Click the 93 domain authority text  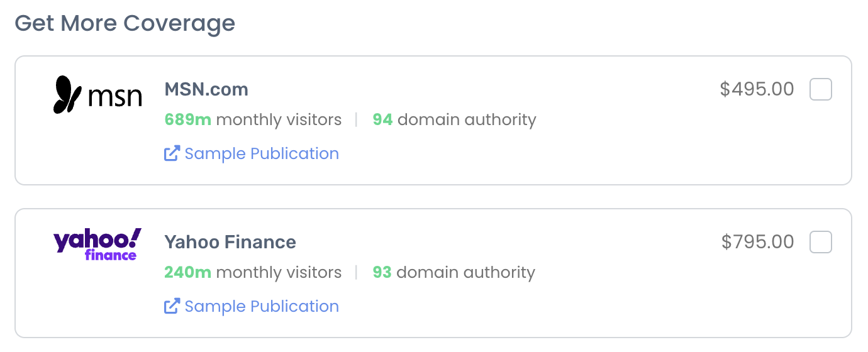point(453,272)
